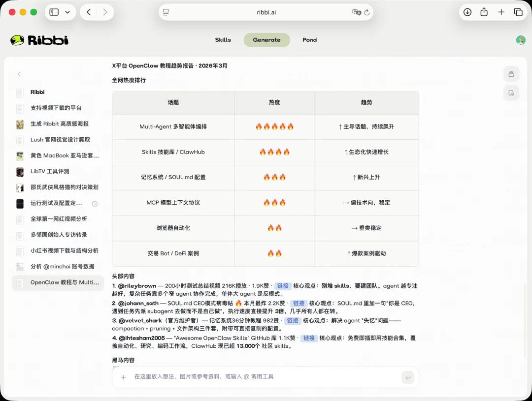532x401 pixels.
Task: Toggle the tab overview icon at top right
Action: coord(518,12)
